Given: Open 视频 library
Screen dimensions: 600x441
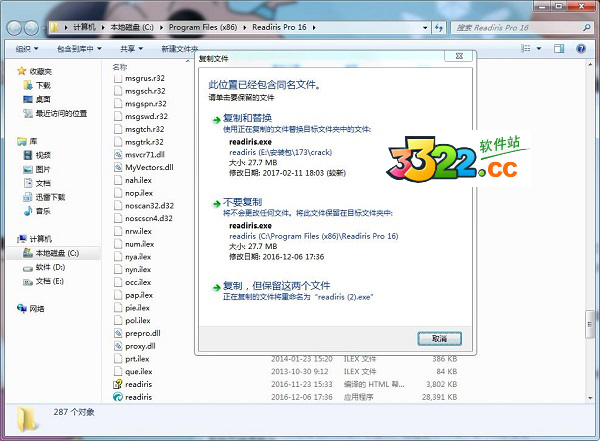Looking at the screenshot, I should coord(38,155).
